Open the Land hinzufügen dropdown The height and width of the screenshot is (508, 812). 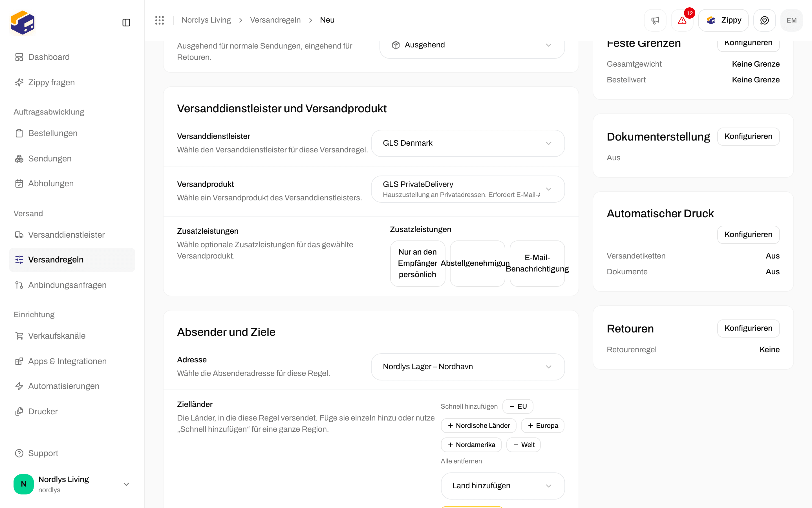[x=503, y=486]
